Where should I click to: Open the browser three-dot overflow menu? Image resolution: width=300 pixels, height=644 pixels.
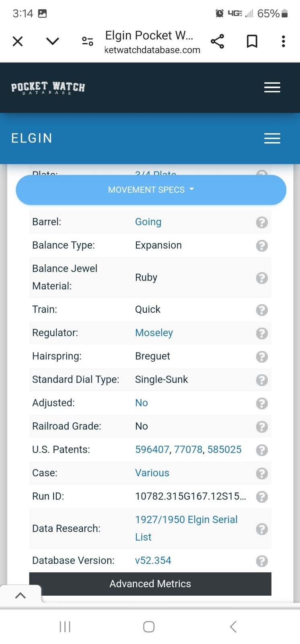tap(284, 41)
